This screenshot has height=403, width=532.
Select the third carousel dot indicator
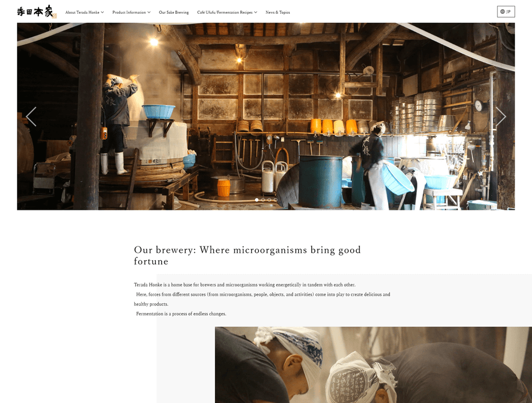(x=269, y=200)
